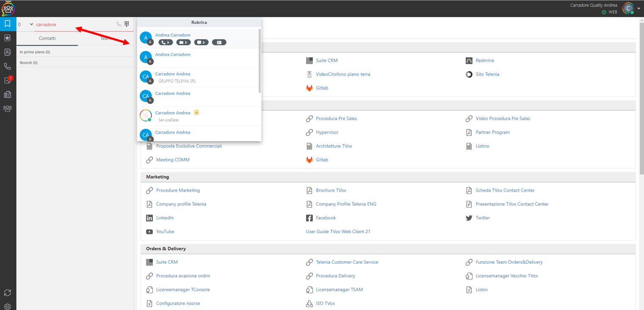This screenshot has width=644, height=310.
Task: Expand the Recenti (0) group
Action: pos(75,63)
